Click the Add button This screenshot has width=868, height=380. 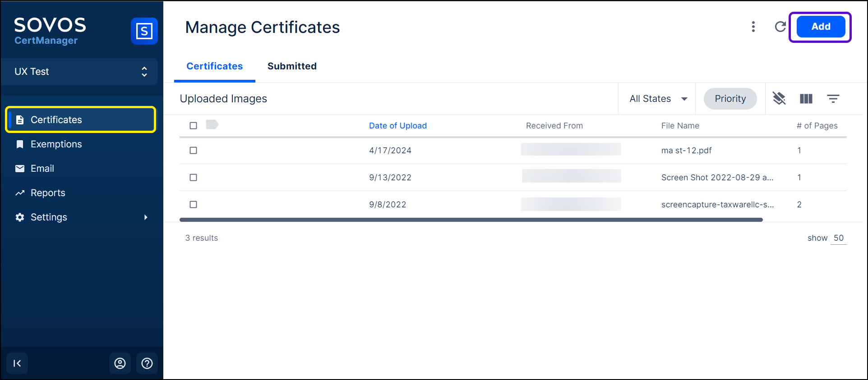coord(821,27)
